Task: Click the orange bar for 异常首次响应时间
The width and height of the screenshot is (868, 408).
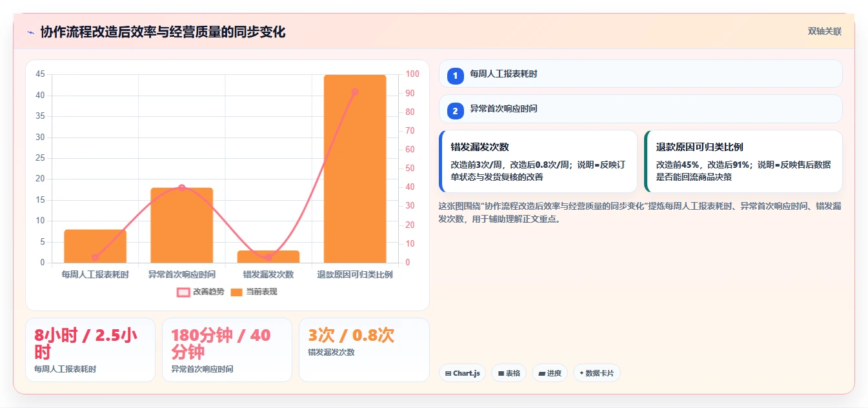Action: point(181,225)
